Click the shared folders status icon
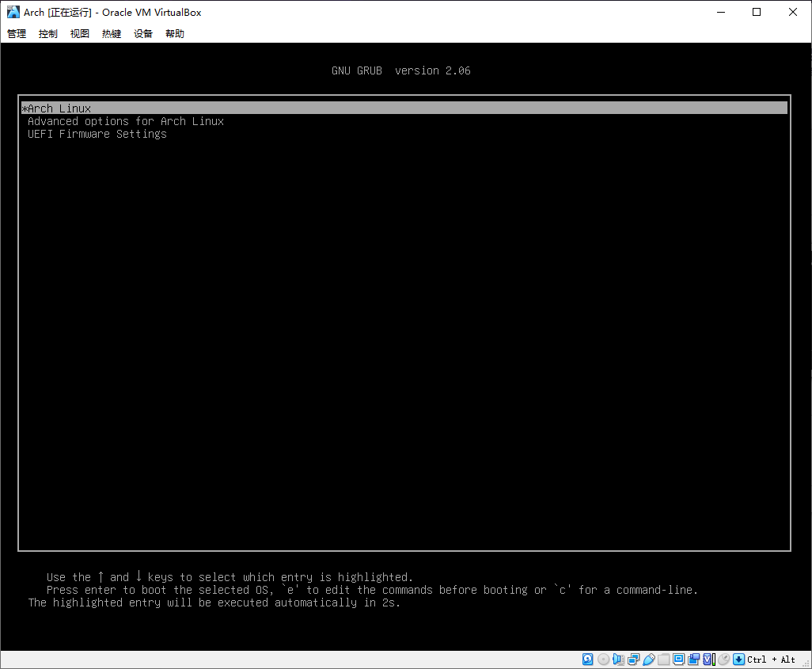Image resolution: width=812 pixels, height=669 pixels. point(663,659)
